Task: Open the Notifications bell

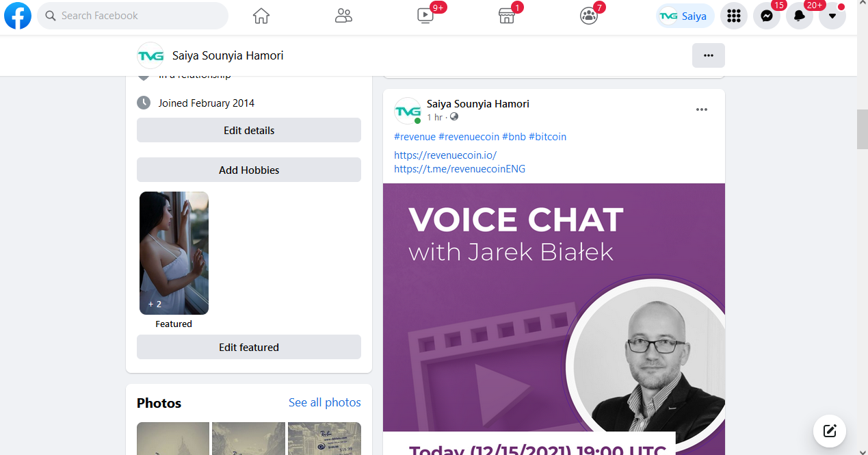Action: (800, 16)
